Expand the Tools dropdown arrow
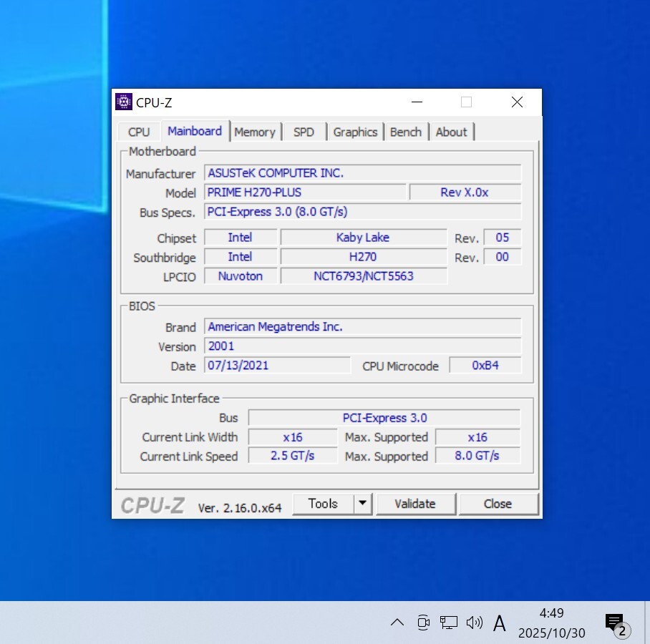The height and width of the screenshot is (644, 650). click(x=363, y=504)
